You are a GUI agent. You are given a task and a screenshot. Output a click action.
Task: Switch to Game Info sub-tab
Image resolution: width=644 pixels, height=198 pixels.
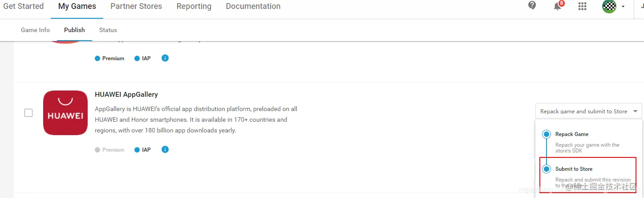tap(36, 30)
